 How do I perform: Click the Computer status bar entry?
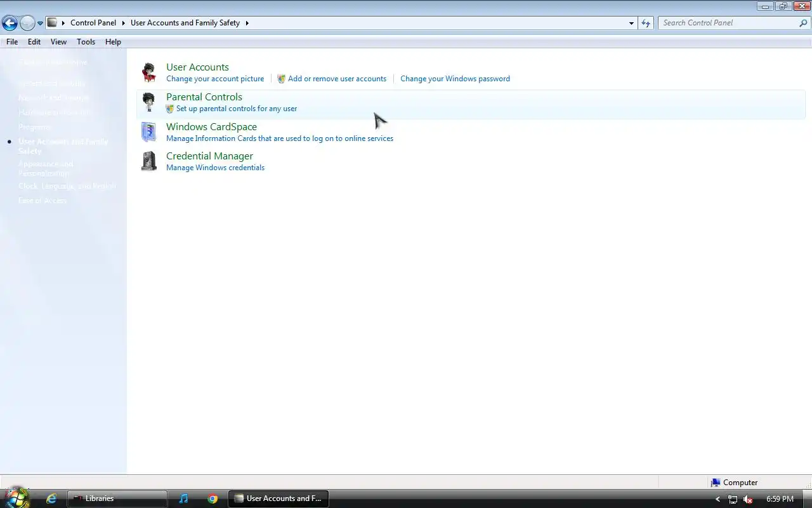coord(734,483)
